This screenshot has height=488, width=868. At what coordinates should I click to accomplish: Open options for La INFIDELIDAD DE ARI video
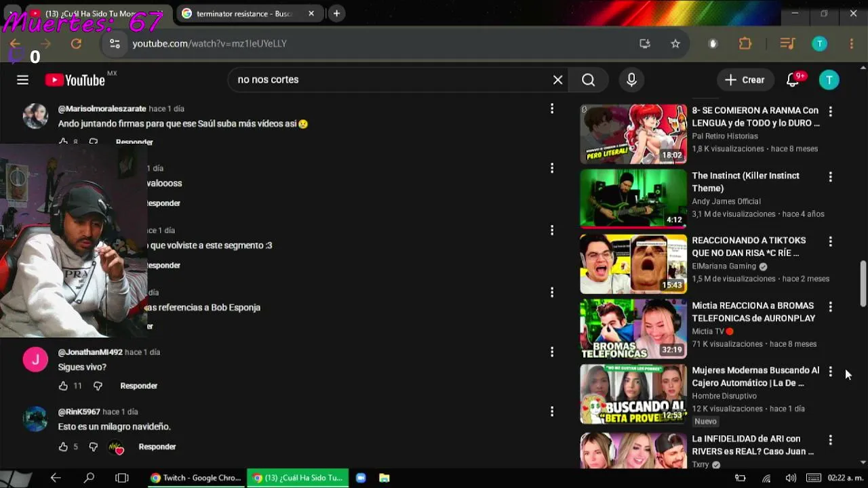830,440
